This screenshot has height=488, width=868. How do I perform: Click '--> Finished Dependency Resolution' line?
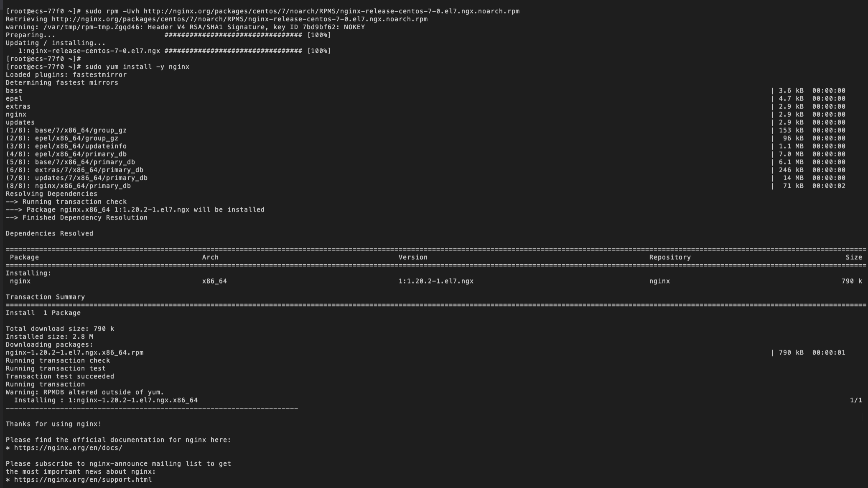[x=76, y=218]
